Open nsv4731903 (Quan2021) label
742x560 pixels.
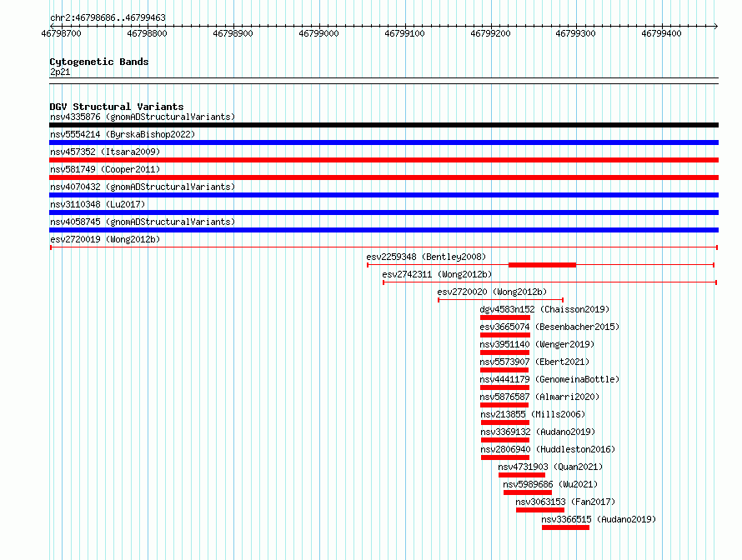(550, 467)
